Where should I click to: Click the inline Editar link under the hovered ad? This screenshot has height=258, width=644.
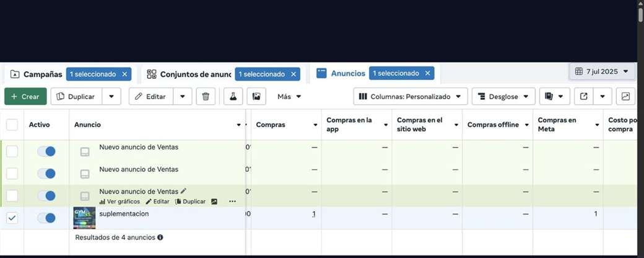[x=157, y=202]
